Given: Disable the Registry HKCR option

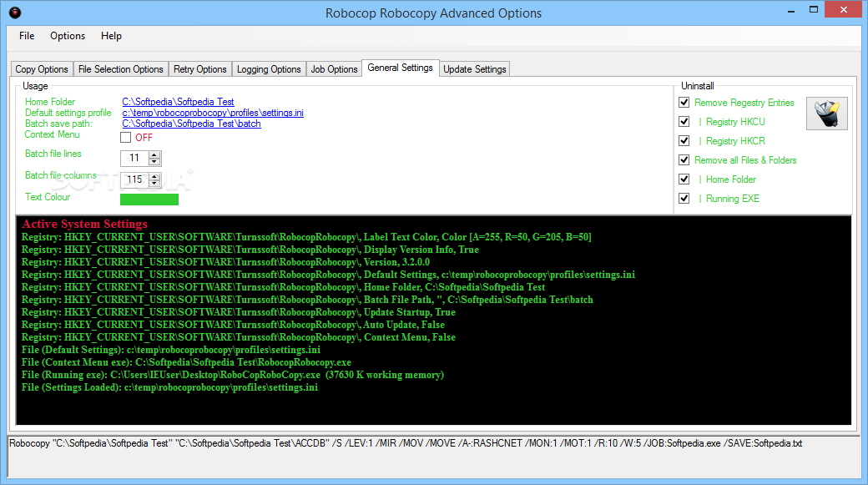Looking at the screenshot, I should [684, 140].
